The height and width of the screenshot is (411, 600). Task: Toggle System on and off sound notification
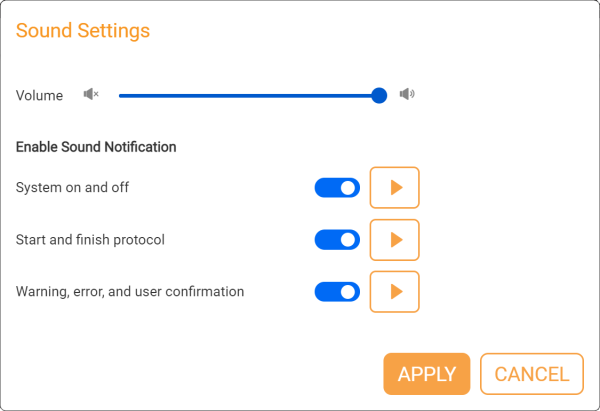point(337,188)
